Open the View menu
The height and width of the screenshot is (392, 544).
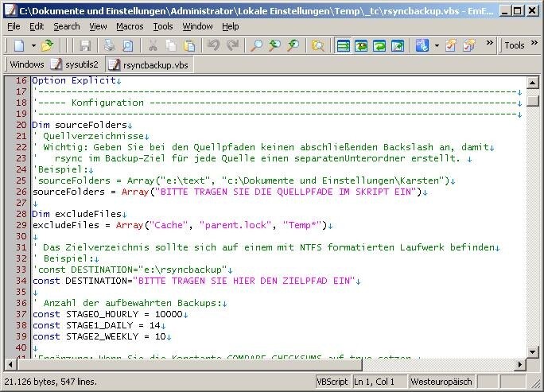98,26
